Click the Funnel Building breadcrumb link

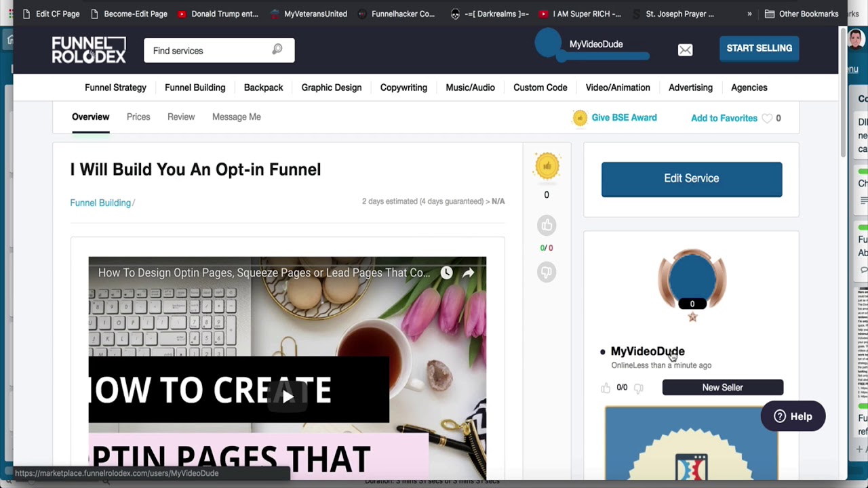(100, 203)
